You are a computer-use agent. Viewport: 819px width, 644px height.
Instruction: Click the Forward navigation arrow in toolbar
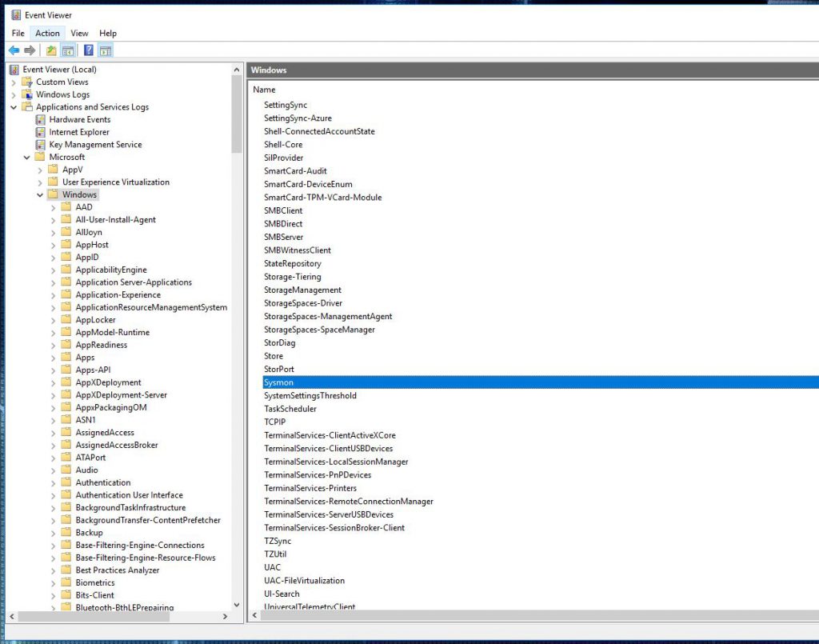[30, 50]
